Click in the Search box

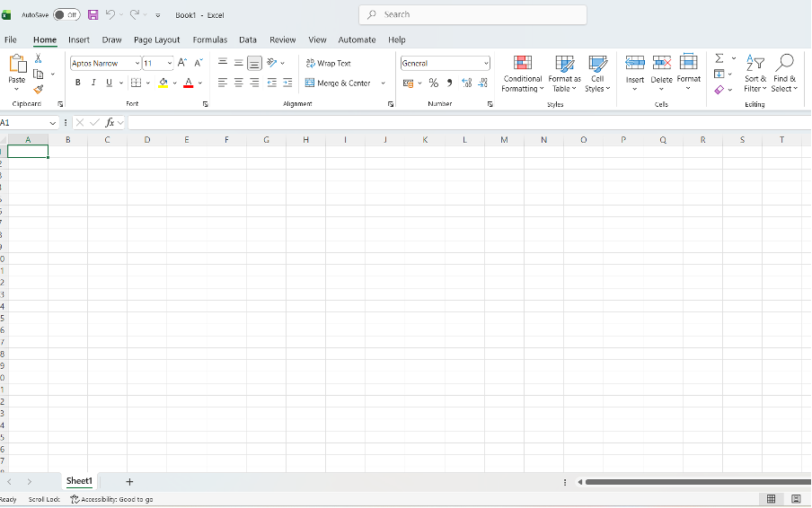point(472,14)
